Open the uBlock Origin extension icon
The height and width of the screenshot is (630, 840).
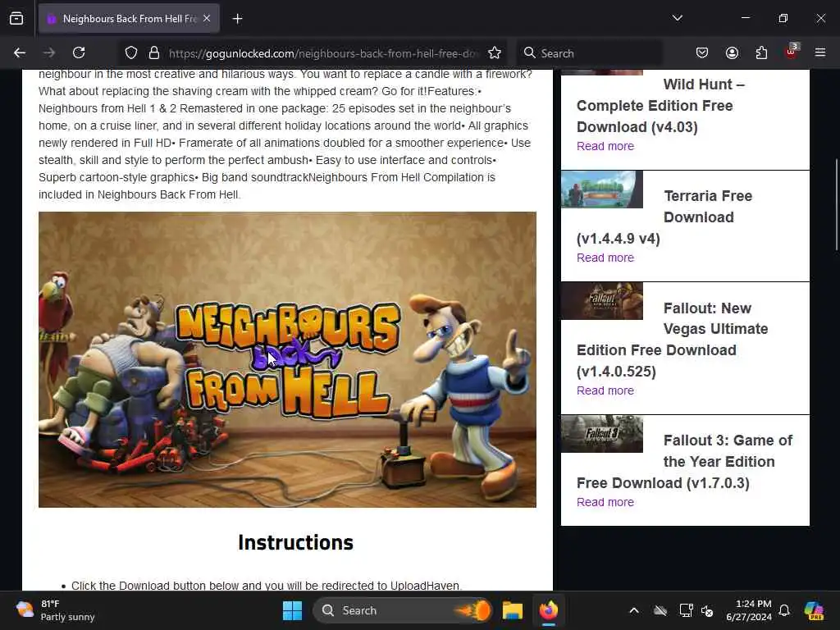coord(792,52)
